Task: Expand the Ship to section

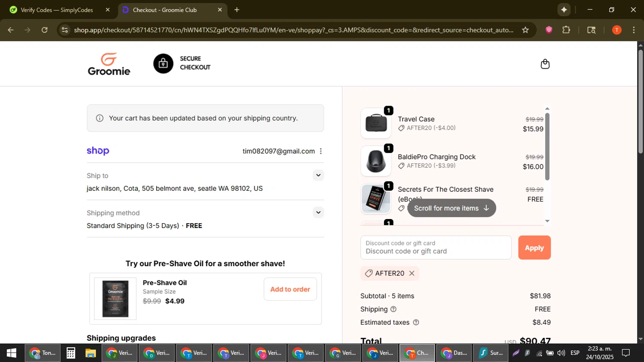Action: point(318,175)
